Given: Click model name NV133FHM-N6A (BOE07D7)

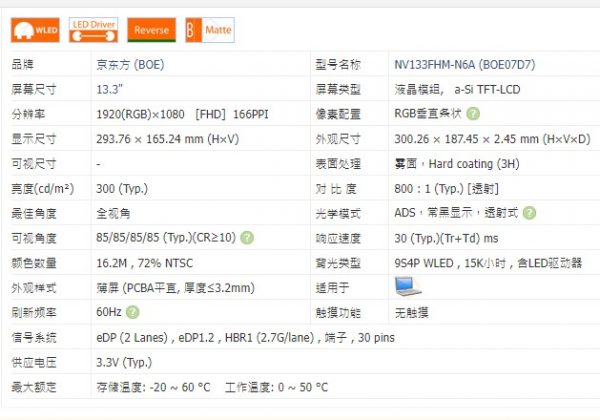Looking at the screenshot, I should (464, 65).
